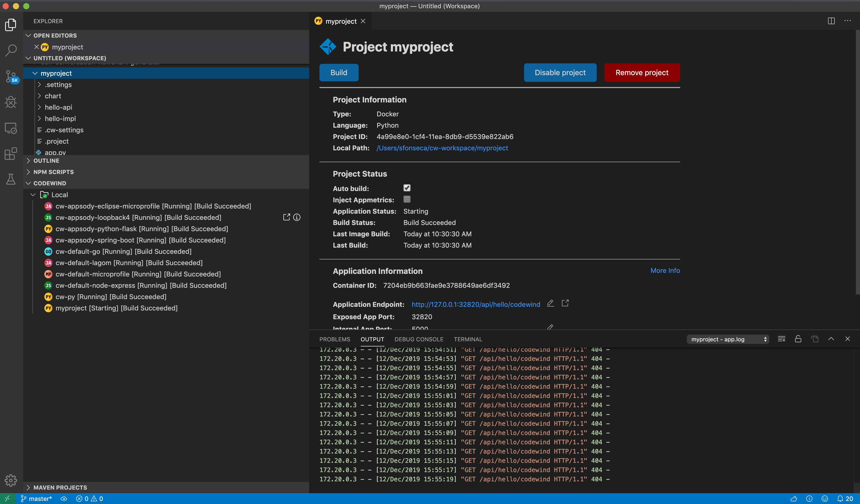The width and height of the screenshot is (860, 504).
Task: Open notifications via the bell icon
Action: [841, 498]
